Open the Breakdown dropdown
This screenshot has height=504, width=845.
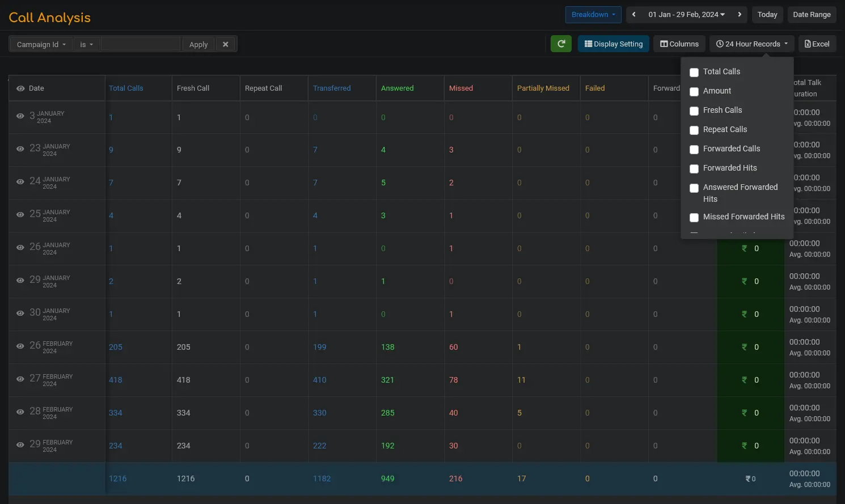593,15
